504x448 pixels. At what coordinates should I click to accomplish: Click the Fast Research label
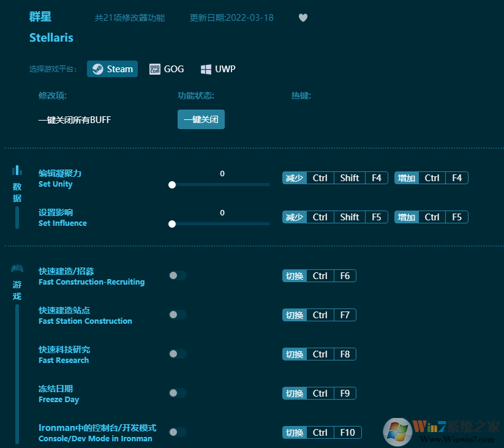[64, 360]
